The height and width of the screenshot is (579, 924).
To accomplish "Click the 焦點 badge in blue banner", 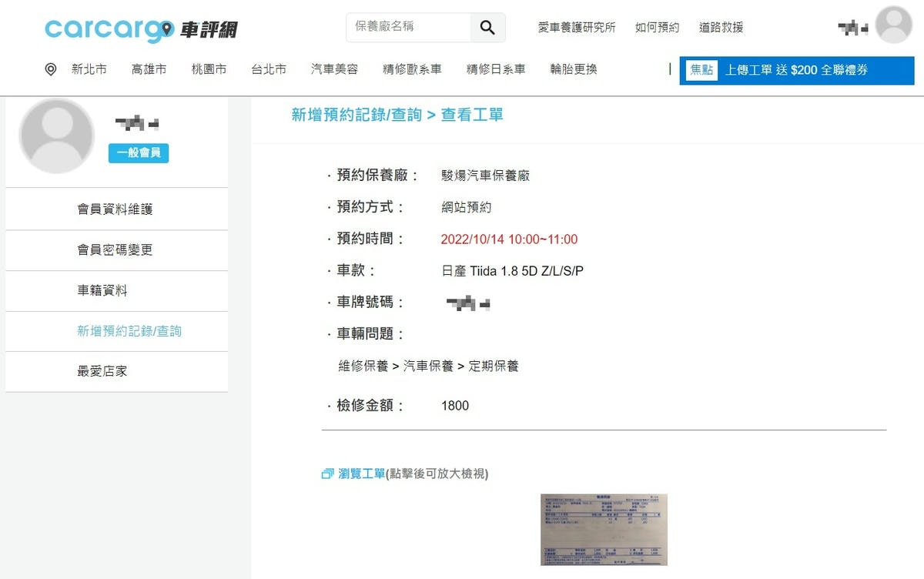I will click(701, 70).
